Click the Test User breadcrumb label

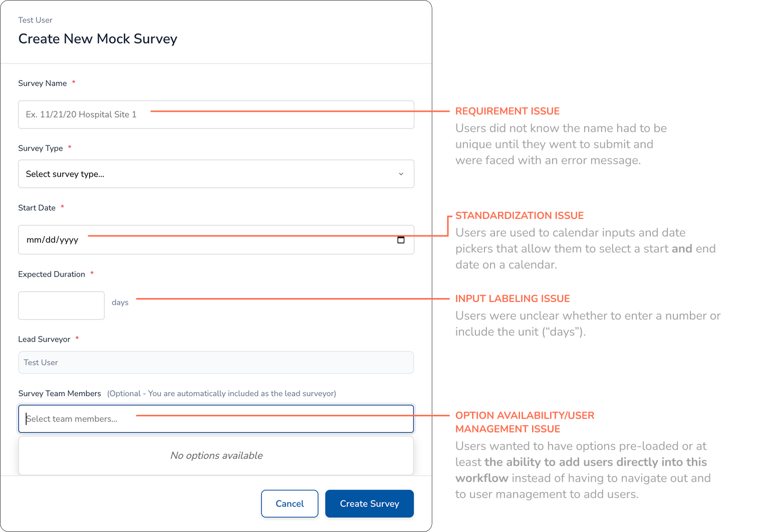pyautogui.click(x=35, y=20)
